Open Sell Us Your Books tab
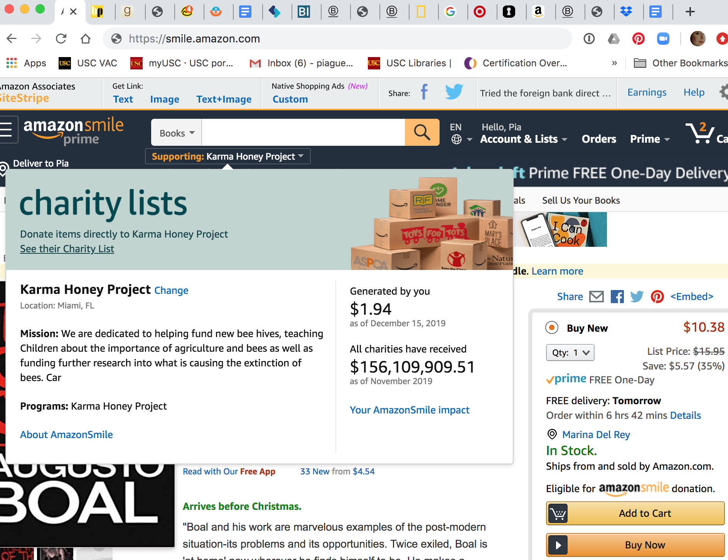This screenshot has height=560, width=728. (x=581, y=201)
